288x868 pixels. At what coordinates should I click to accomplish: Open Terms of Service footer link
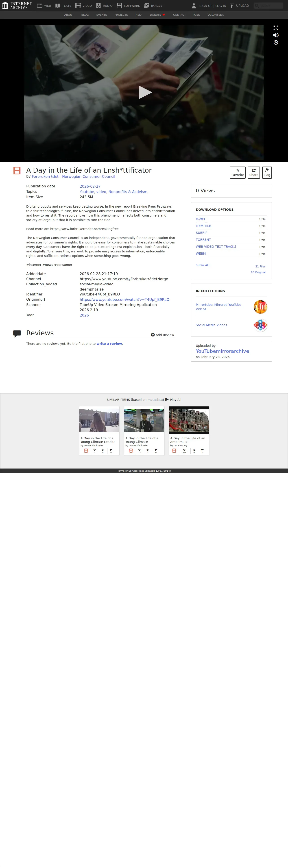coord(144,471)
